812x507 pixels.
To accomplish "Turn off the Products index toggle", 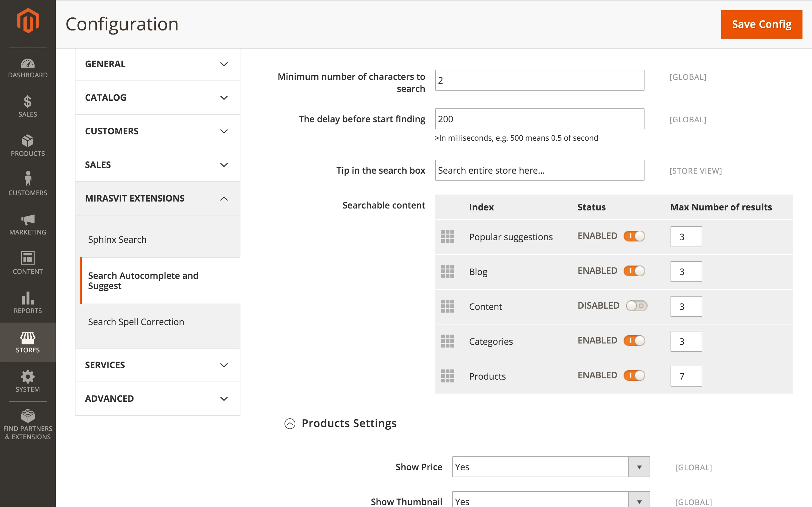I will [x=634, y=375].
